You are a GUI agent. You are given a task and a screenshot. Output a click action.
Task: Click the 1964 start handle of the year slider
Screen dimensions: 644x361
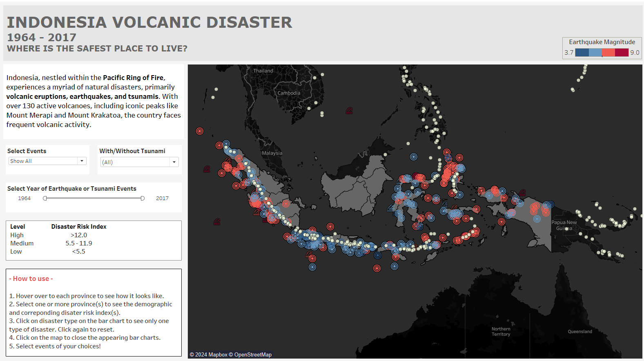point(45,198)
